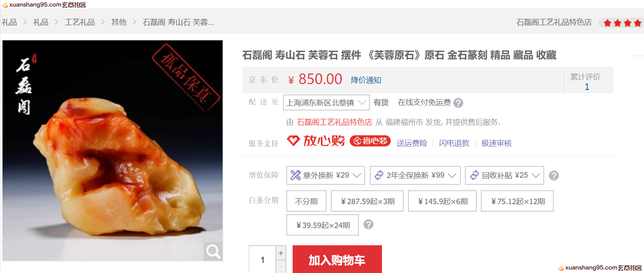Add item with 加入购物车 button
The height and width of the screenshot is (273, 644).
click(x=337, y=260)
